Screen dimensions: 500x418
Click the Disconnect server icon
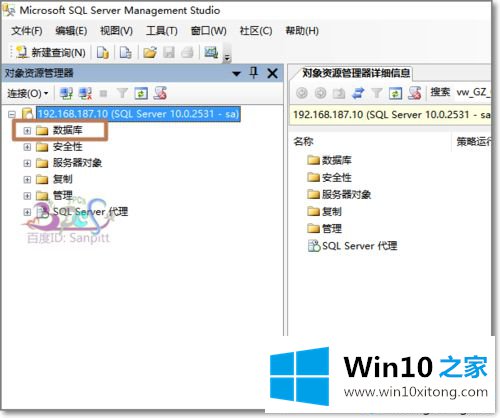[85, 94]
